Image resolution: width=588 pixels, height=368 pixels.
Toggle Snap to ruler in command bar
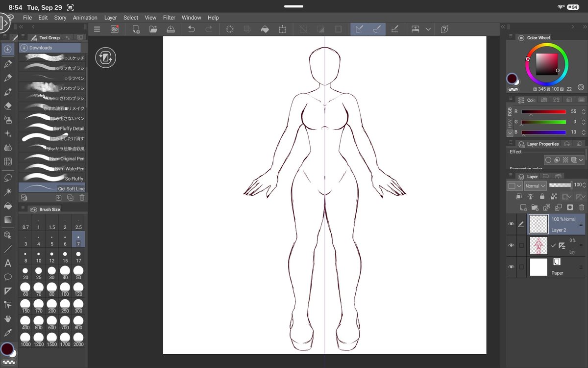(359, 29)
